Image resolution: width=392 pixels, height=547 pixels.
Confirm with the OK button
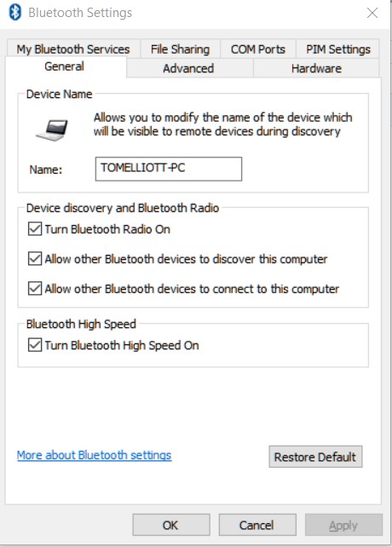click(x=171, y=525)
